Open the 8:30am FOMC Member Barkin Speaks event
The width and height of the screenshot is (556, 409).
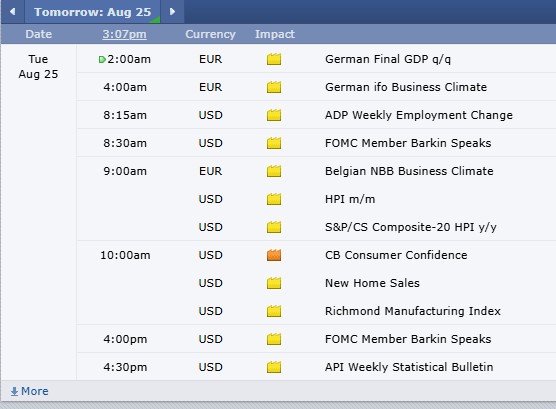tap(408, 143)
